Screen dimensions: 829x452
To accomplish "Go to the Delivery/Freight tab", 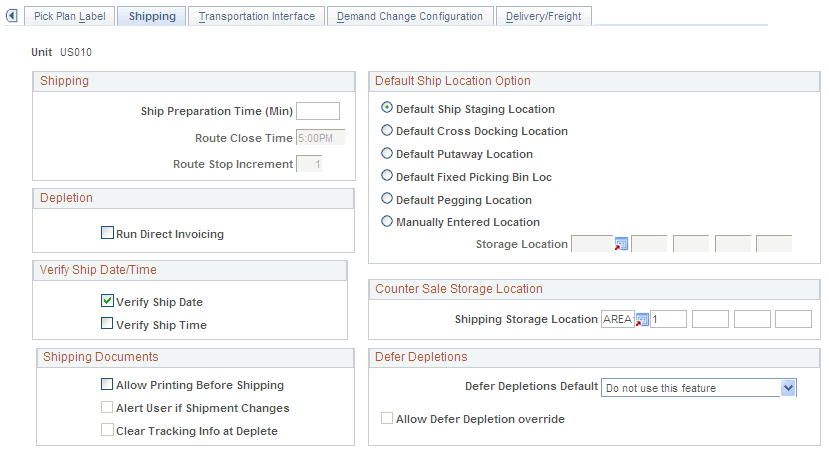I will tap(544, 16).
